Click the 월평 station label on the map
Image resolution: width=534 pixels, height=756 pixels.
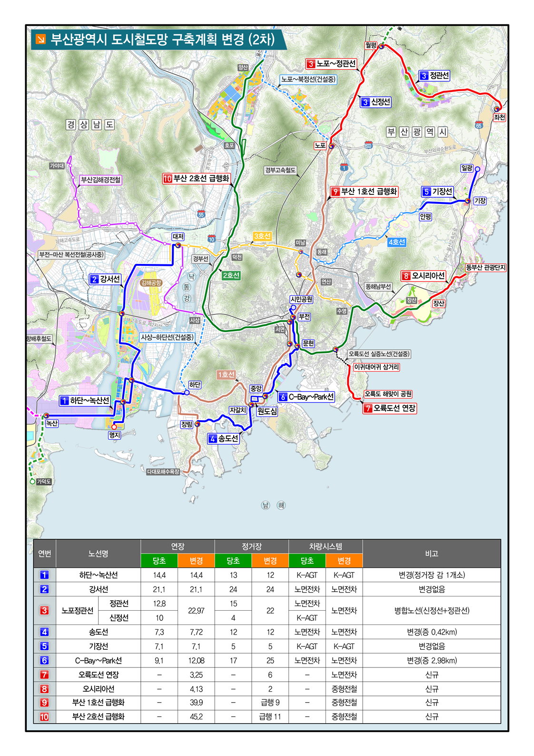click(x=371, y=46)
